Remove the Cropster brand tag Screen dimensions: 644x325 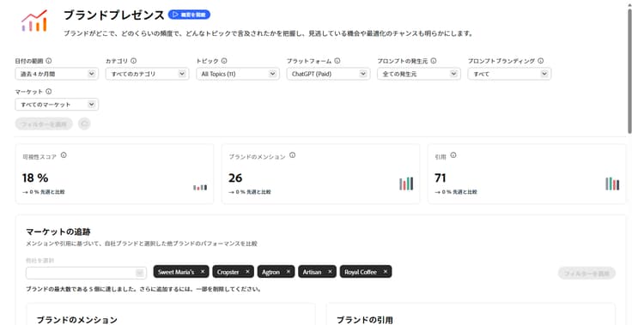coord(247,272)
